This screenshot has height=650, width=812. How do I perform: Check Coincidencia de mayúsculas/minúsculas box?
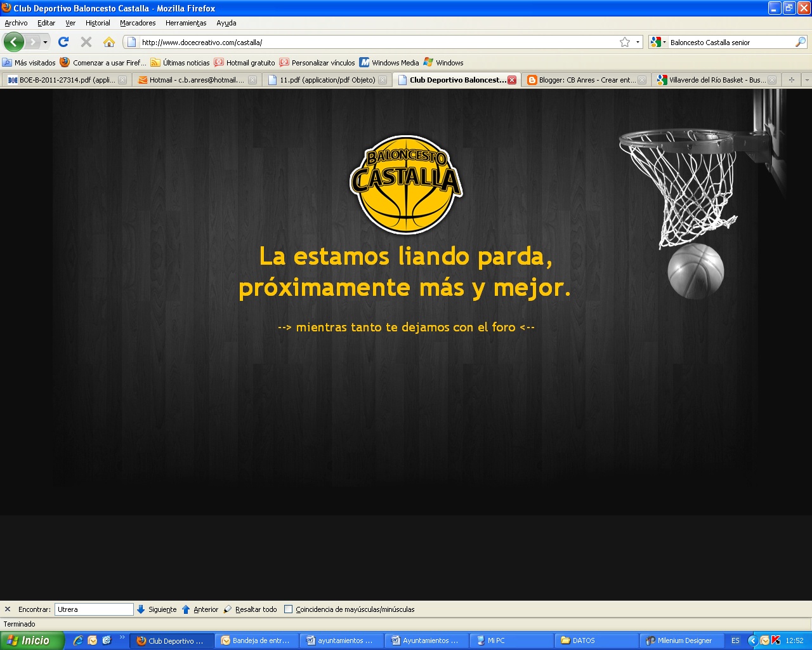pos(288,609)
